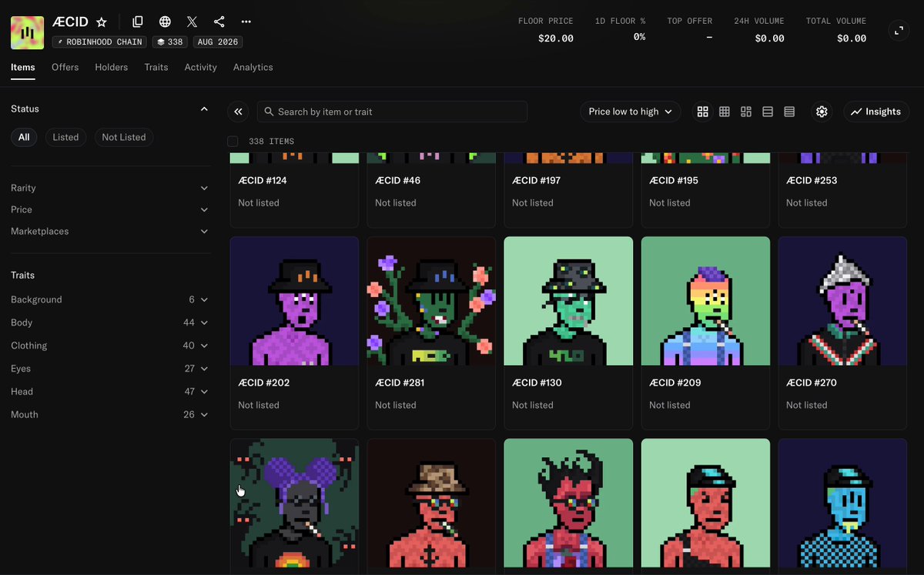Open the ÆCID #202 item thumbnail
The image size is (924, 575).
tap(294, 301)
